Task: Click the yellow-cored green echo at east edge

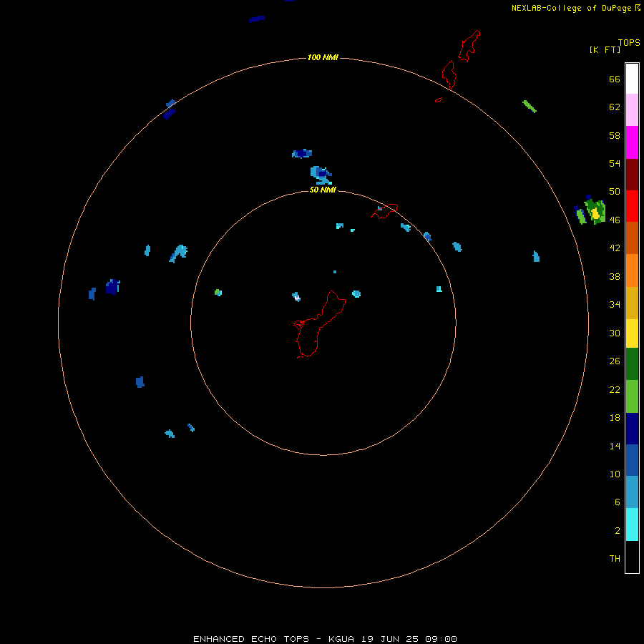Action: click(595, 211)
